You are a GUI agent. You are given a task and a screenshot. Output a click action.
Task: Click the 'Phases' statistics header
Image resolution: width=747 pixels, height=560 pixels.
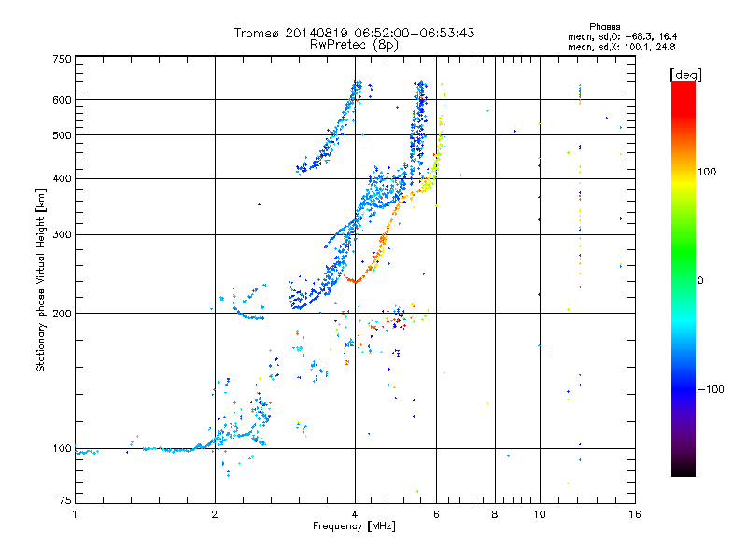point(604,27)
